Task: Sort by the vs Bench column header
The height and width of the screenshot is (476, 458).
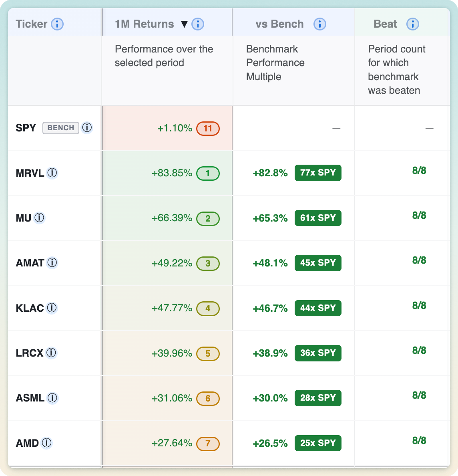Action: (x=280, y=24)
